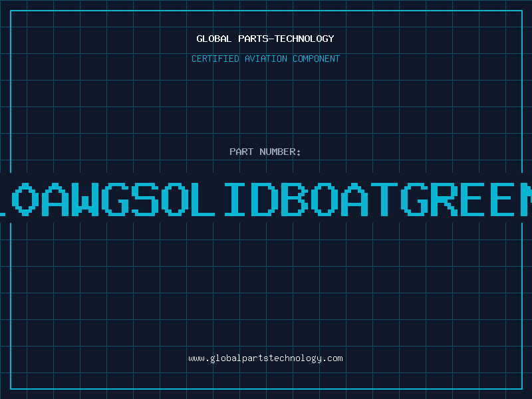
Task: Click the word PART in the label
Action: (x=241, y=152)
